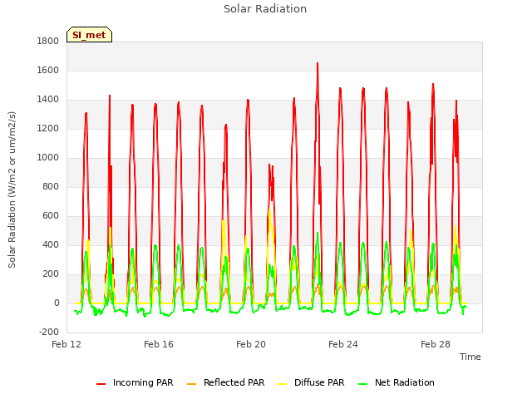Toggle the Net Radiation legend entry

tap(397, 382)
